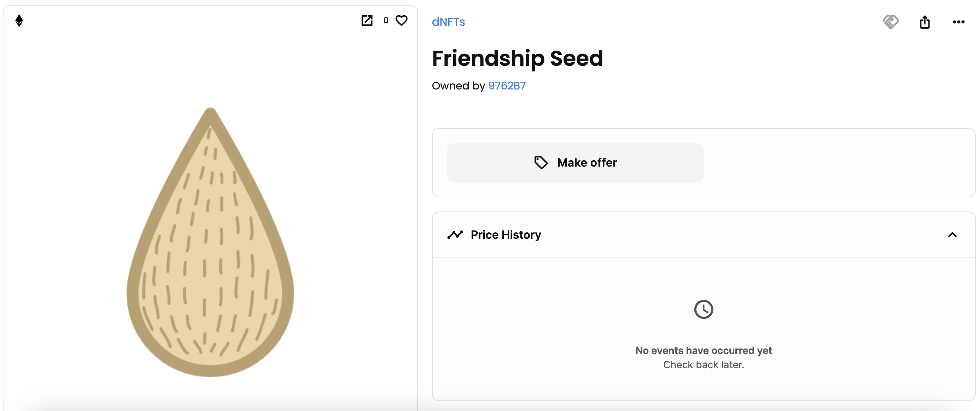Click the Price History chart icon

[x=455, y=235]
